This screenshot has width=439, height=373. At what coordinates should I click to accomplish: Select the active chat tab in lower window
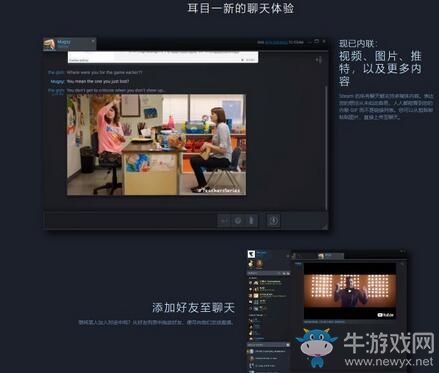click(x=330, y=256)
